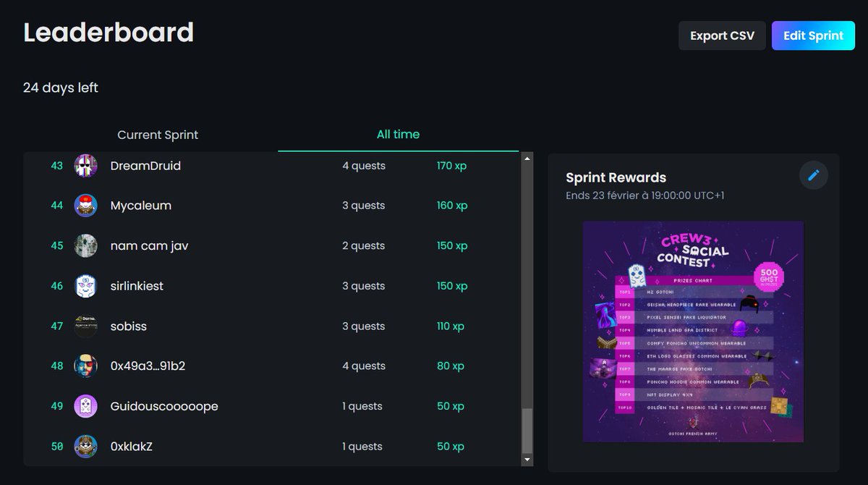Click rank number 50
Image resolution: width=868 pixels, height=485 pixels.
coord(57,447)
